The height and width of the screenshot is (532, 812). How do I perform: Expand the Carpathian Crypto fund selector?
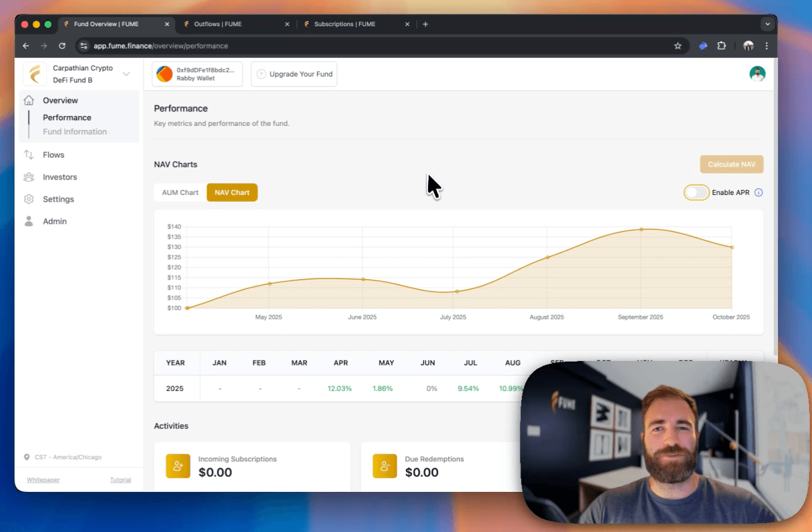click(x=127, y=74)
